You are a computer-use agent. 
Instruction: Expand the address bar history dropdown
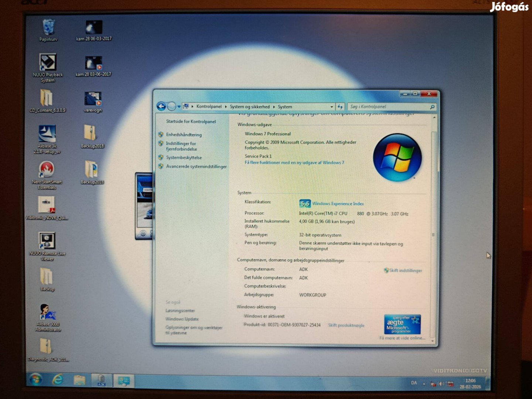[331, 107]
